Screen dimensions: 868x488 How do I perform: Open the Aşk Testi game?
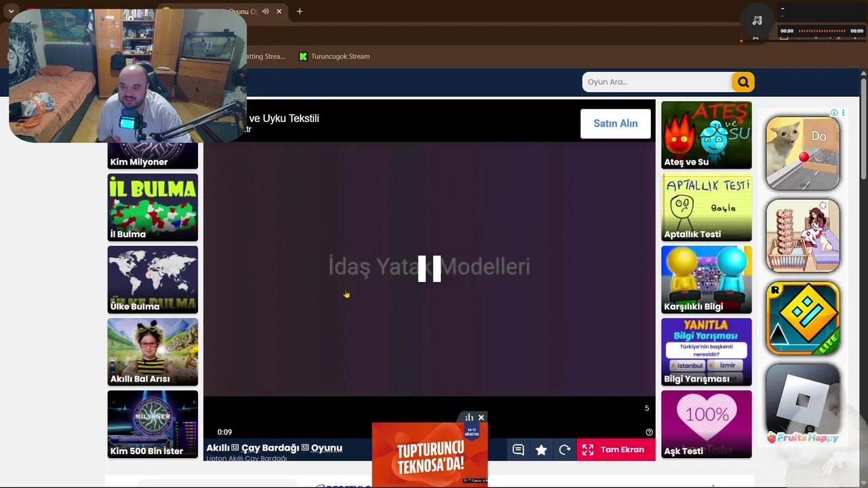click(707, 424)
